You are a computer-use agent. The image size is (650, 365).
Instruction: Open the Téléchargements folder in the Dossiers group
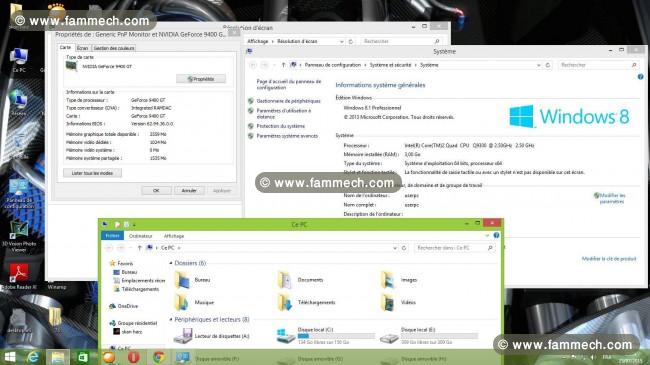click(x=306, y=302)
